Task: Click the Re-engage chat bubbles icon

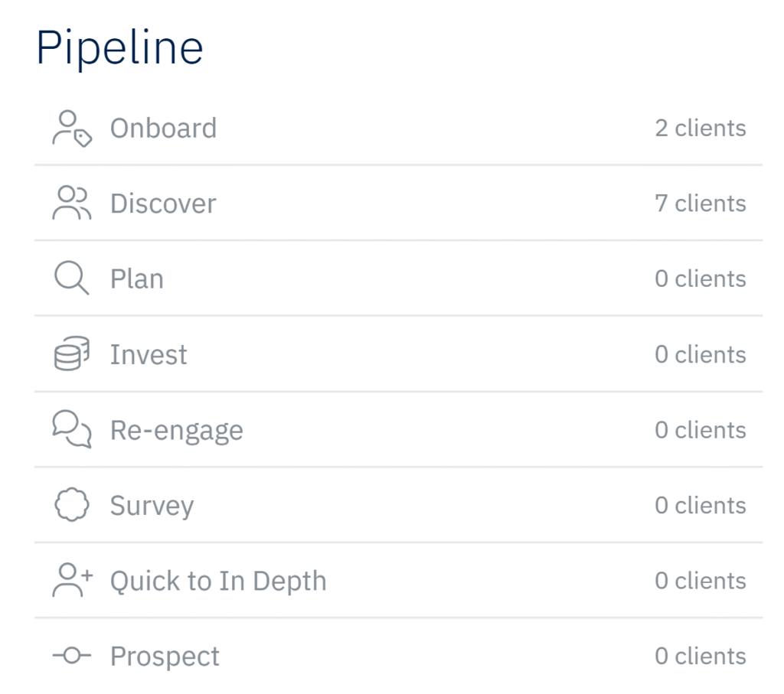Action: [x=71, y=430]
